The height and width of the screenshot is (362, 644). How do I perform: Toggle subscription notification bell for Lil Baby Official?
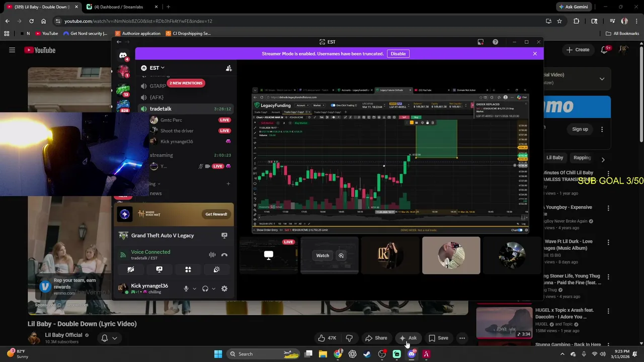(105, 338)
